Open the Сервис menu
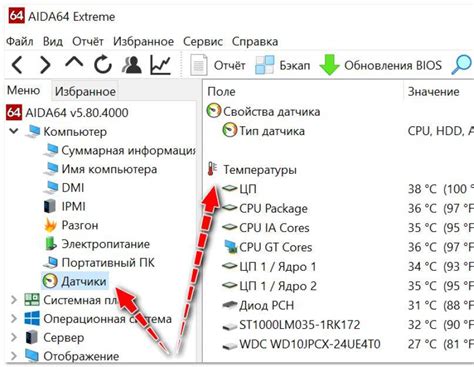 (203, 41)
